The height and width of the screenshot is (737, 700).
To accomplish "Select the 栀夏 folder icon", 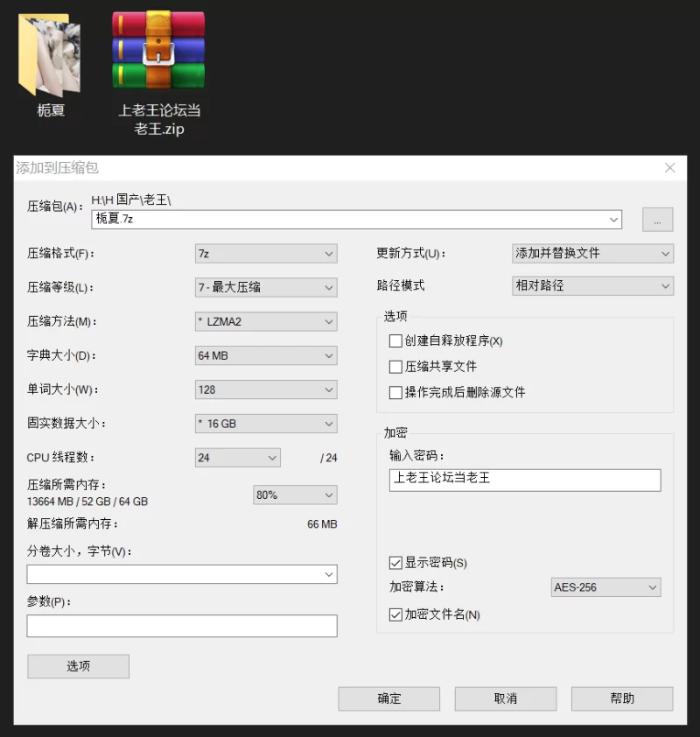I will click(49, 54).
